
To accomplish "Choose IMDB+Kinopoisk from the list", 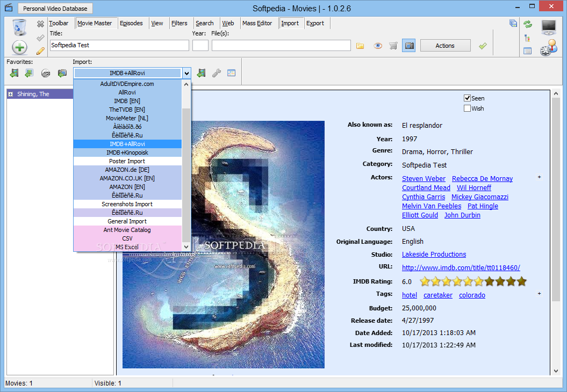I will pyautogui.click(x=127, y=153).
